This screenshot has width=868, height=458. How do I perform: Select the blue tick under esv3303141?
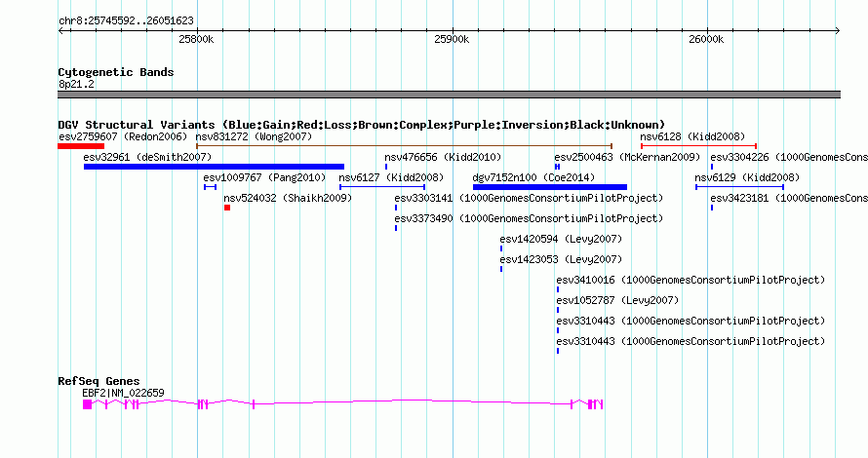(x=396, y=208)
